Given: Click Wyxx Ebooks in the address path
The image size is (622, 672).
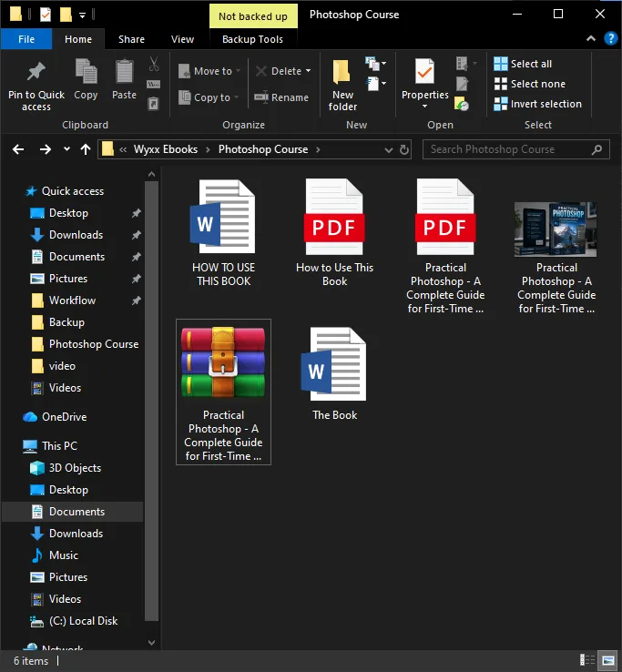Looking at the screenshot, I should pyautogui.click(x=166, y=149).
